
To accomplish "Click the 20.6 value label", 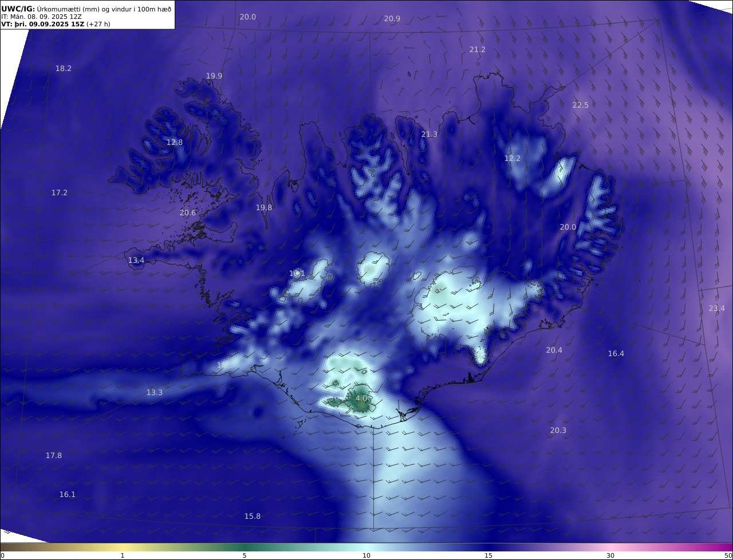I will 187,213.
